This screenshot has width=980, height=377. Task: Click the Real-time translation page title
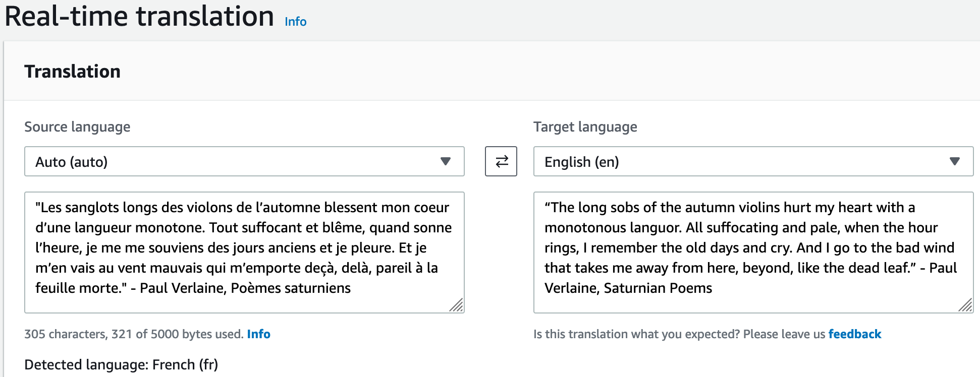point(139,16)
